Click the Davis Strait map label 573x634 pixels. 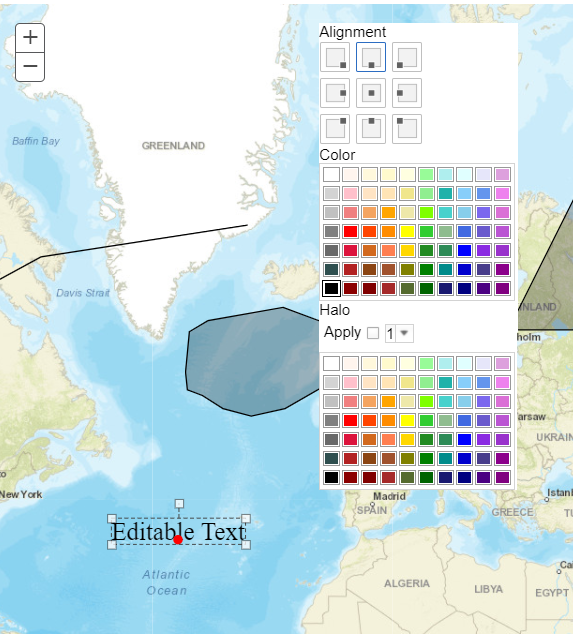pyautogui.click(x=83, y=293)
